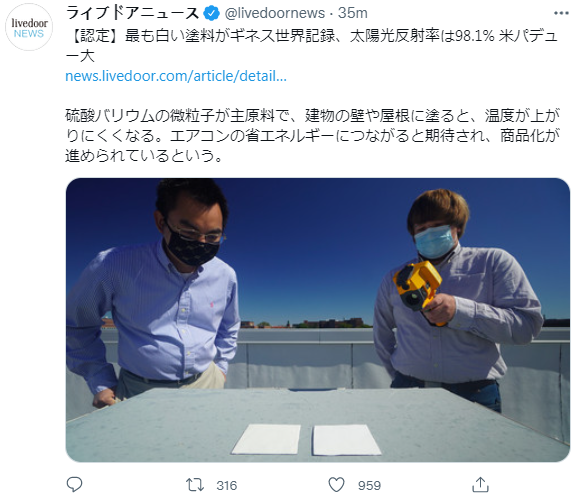Click the tweet body paragraph about 硫酸バリウム

coord(312,135)
